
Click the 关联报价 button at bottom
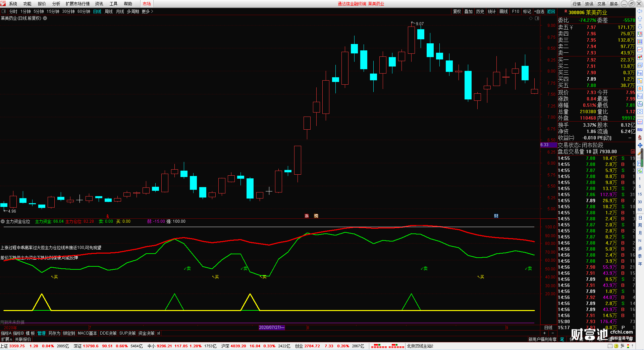[x=23, y=339]
